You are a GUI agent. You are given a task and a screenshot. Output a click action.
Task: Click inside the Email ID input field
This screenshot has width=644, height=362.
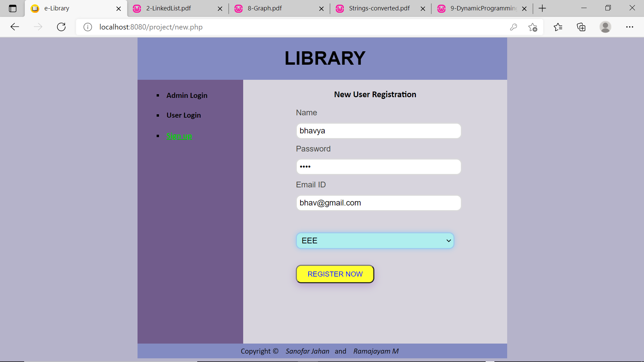[x=378, y=202]
